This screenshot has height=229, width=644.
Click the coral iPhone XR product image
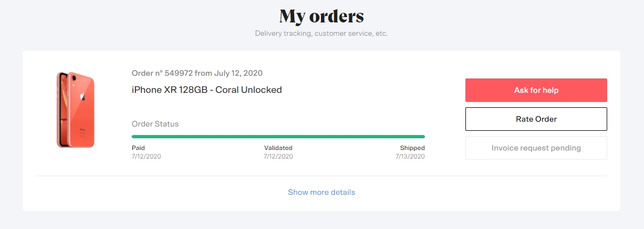(76, 110)
